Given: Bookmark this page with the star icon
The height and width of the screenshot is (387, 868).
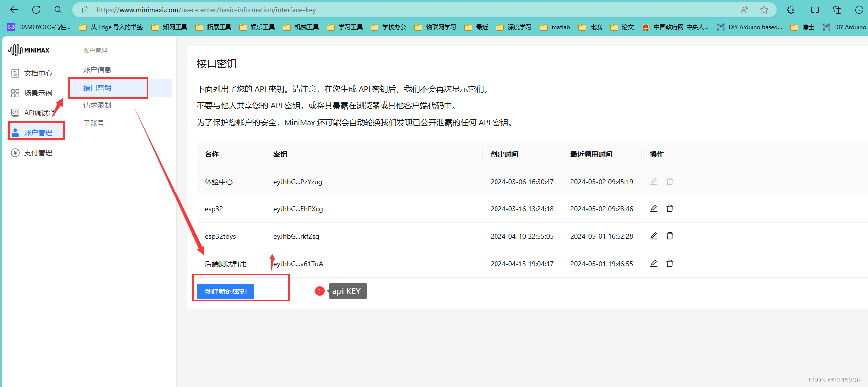Looking at the screenshot, I should (x=764, y=10).
